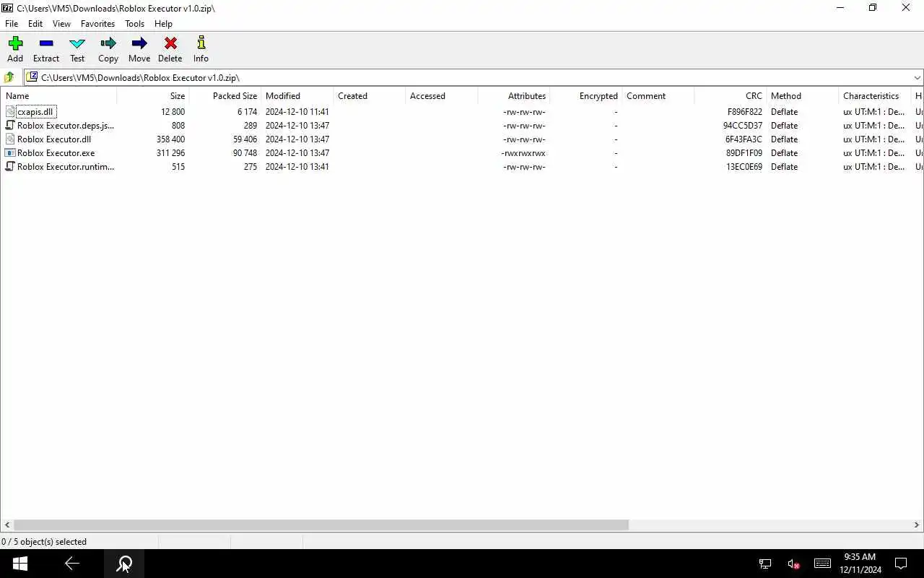Click the scrollbar right arrow
This screenshot has height=578, width=924.
(x=918, y=525)
